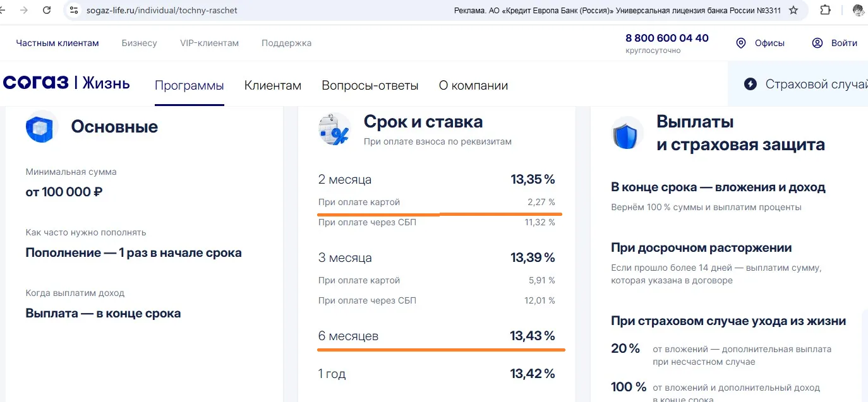This screenshot has width=868, height=402.
Task: Click the Офисы location pin icon
Action: pyautogui.click(x=741, y=43)
